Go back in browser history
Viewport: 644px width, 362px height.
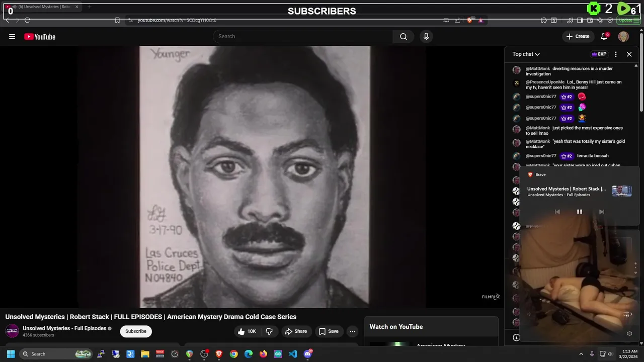(x=8, y=20)
